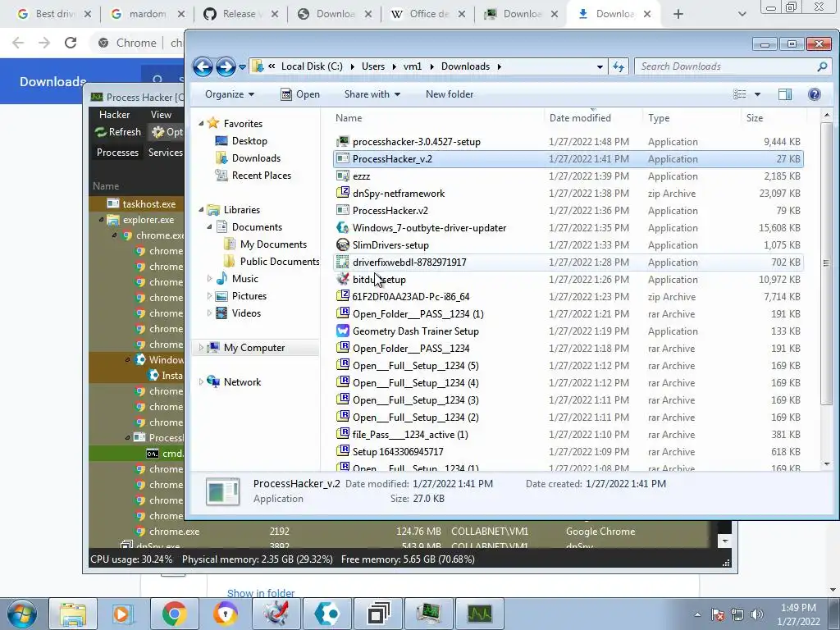Expand the Videos library node

tap(209, 313)
